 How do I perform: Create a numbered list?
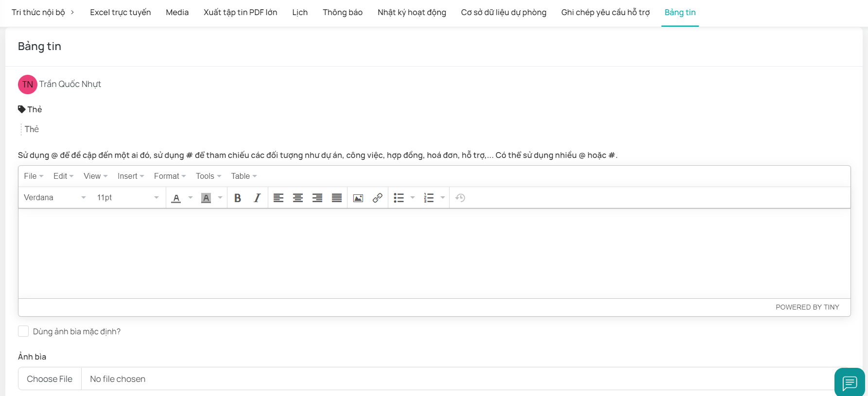[x=429, y=198]
